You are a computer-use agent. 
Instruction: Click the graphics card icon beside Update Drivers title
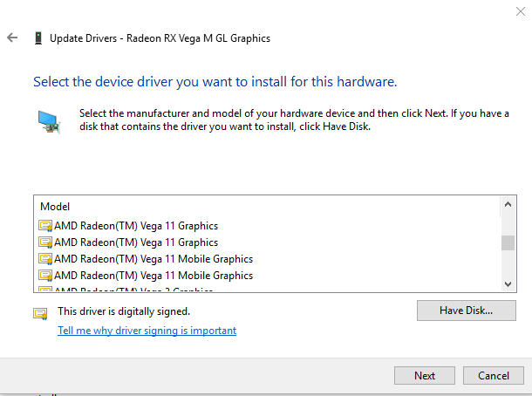pyautogui.click(x=38, y=38)
